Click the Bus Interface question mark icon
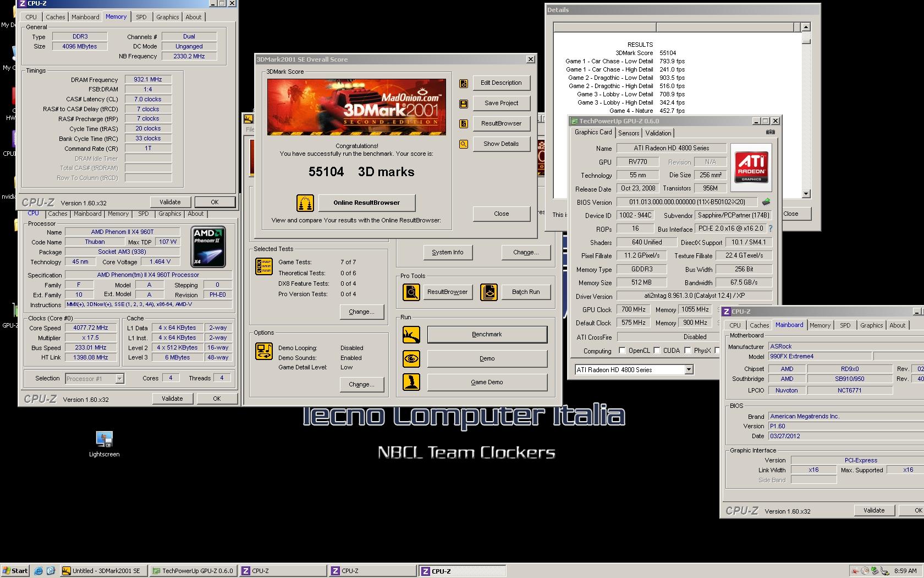Screen dimensions: 924x578 pyautogui.click(x=770, y=228)
